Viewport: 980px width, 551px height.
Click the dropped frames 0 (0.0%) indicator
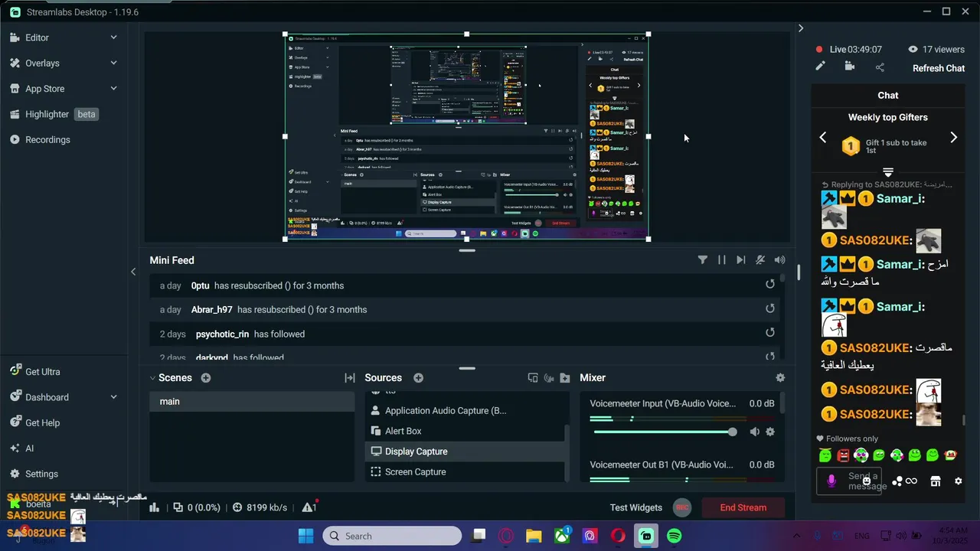coord(197,507)
